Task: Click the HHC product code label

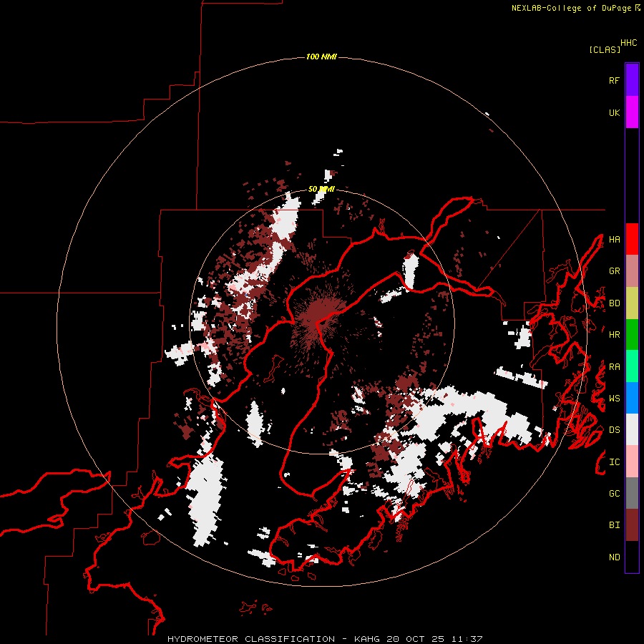Action: point(628,43)
